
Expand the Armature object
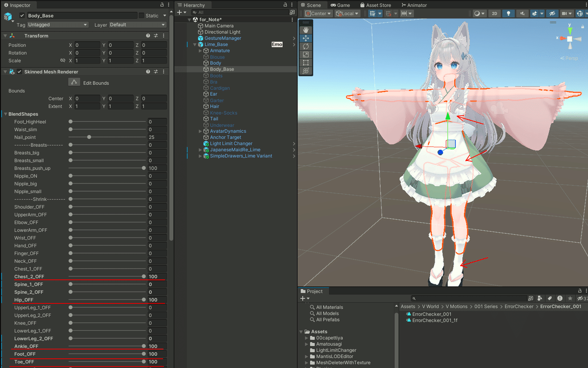coord(200,51)
